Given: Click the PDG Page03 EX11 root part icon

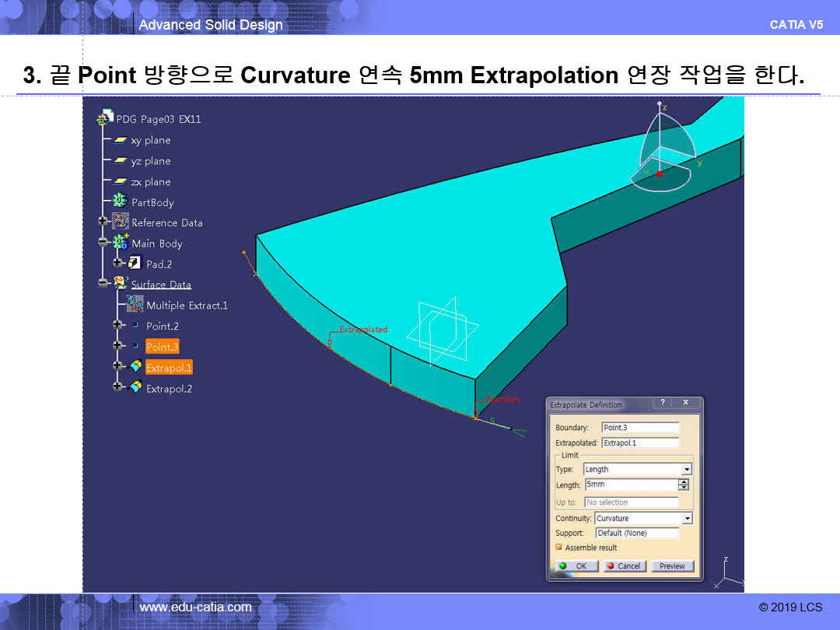Looking at the screenshot, I should point(104,119).
